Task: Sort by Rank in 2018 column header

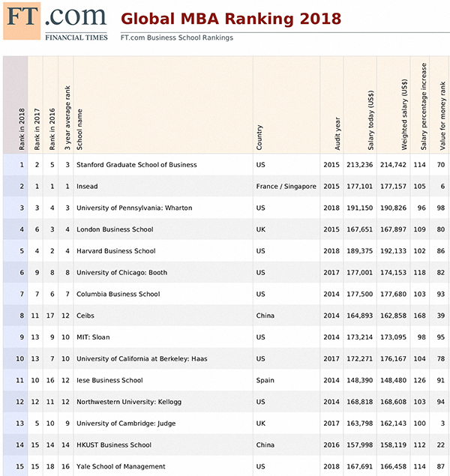Action: (x=22, y=129)
